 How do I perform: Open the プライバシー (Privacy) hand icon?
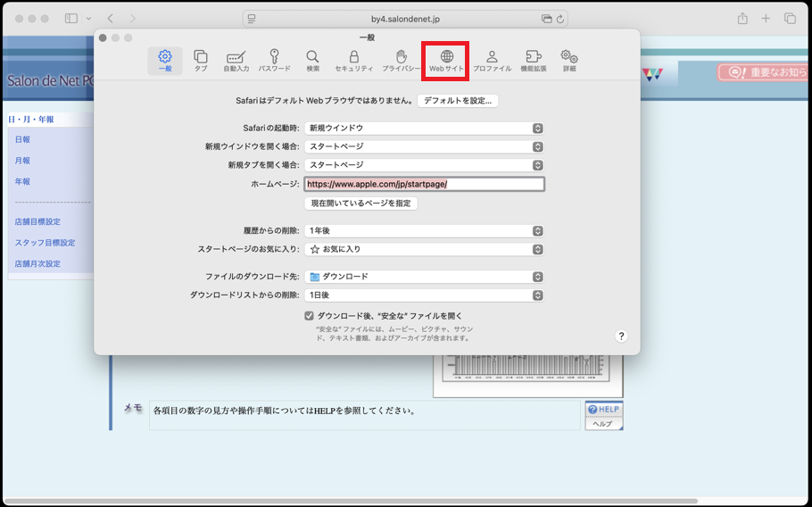402,60
